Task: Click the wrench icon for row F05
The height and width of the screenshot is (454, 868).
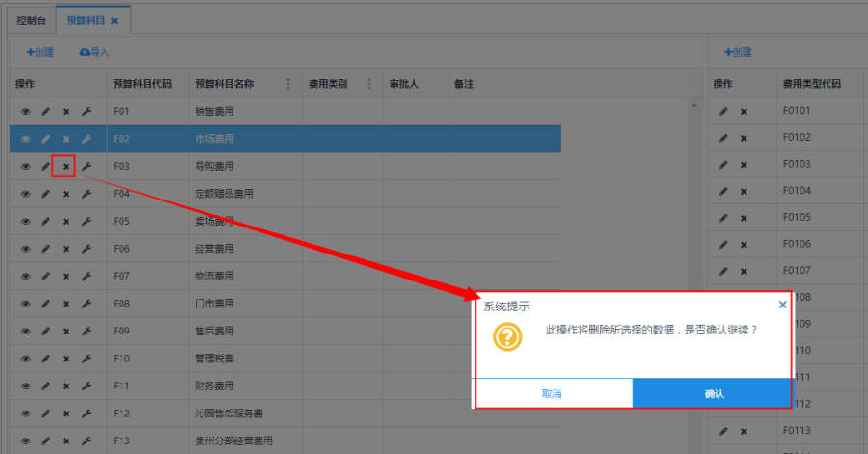Action: [x=86, y=222]
